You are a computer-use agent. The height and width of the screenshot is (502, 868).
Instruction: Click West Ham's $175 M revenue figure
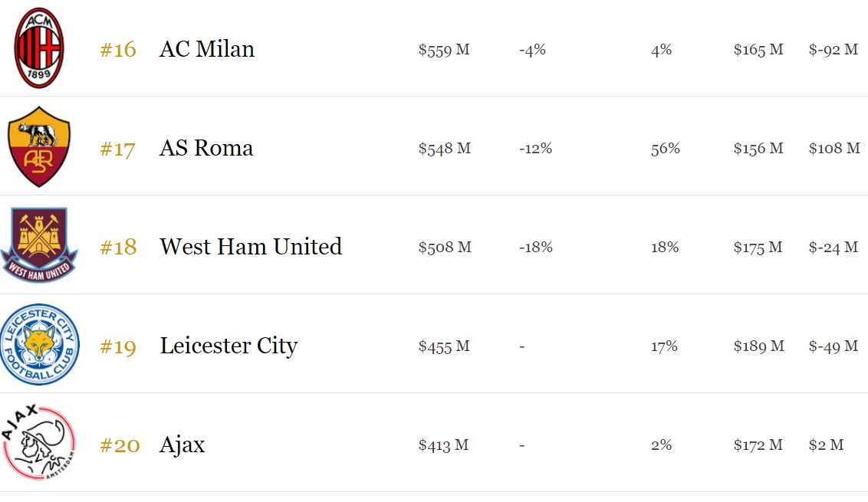pyautogui.click(x=758, y=248)
